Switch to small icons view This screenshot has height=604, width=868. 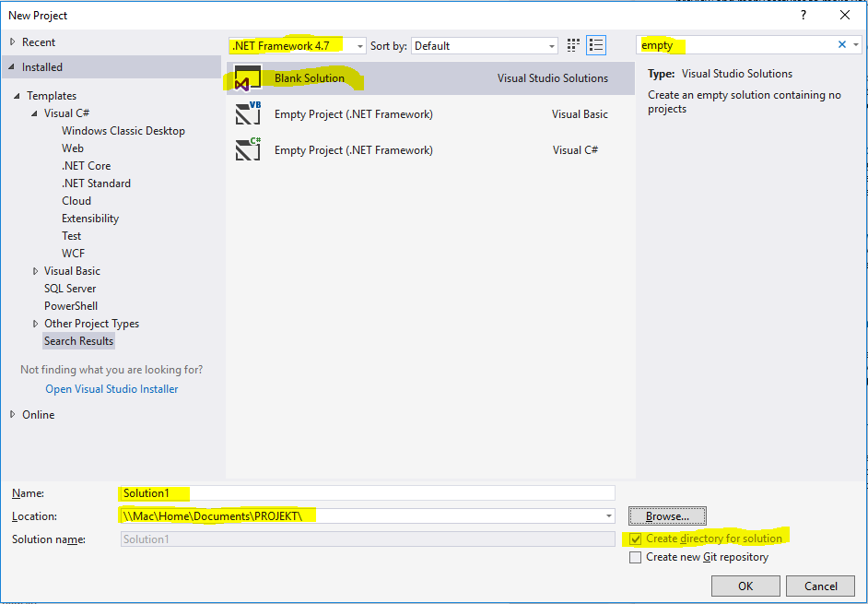coord(573,45)
